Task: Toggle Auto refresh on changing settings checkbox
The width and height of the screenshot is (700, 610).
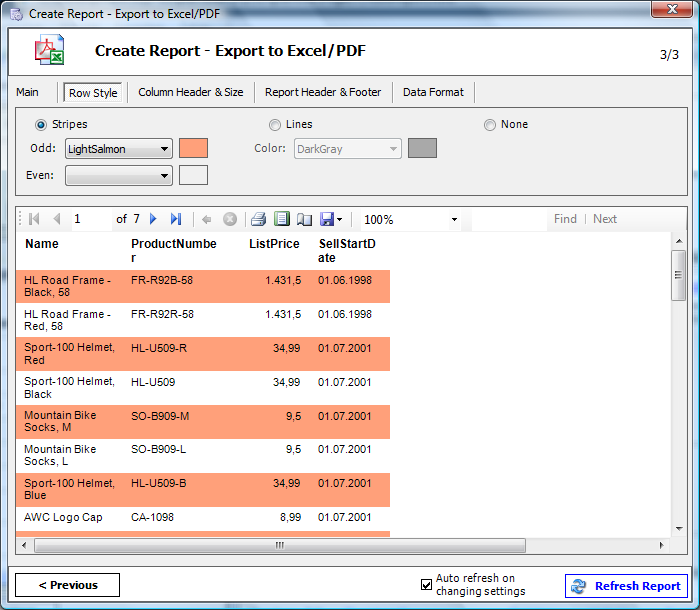Action: (426, 585)
